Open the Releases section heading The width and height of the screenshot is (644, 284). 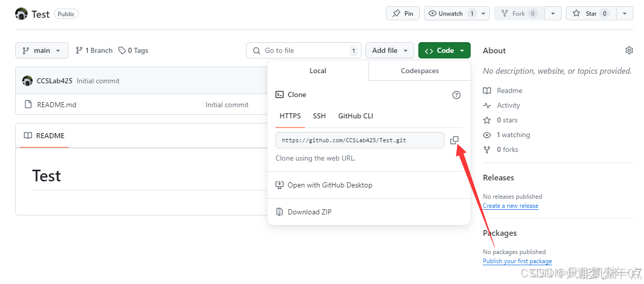(x=498, y=177)
